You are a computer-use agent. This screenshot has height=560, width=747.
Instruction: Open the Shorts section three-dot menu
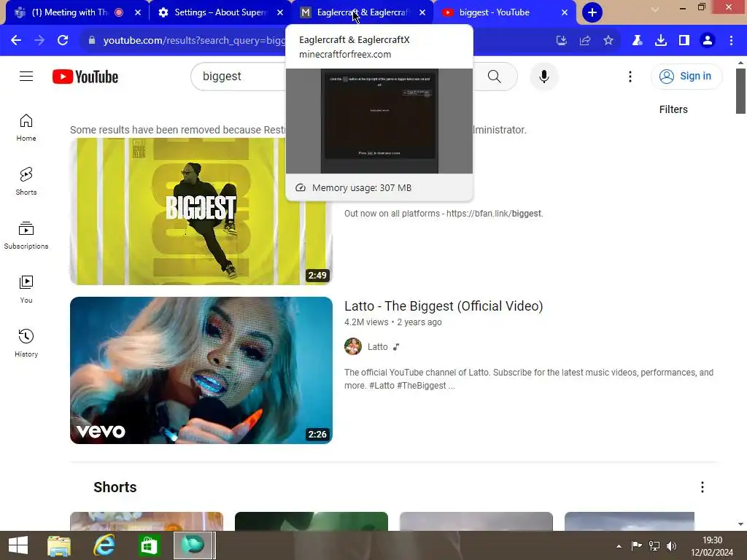click(703, 487)
